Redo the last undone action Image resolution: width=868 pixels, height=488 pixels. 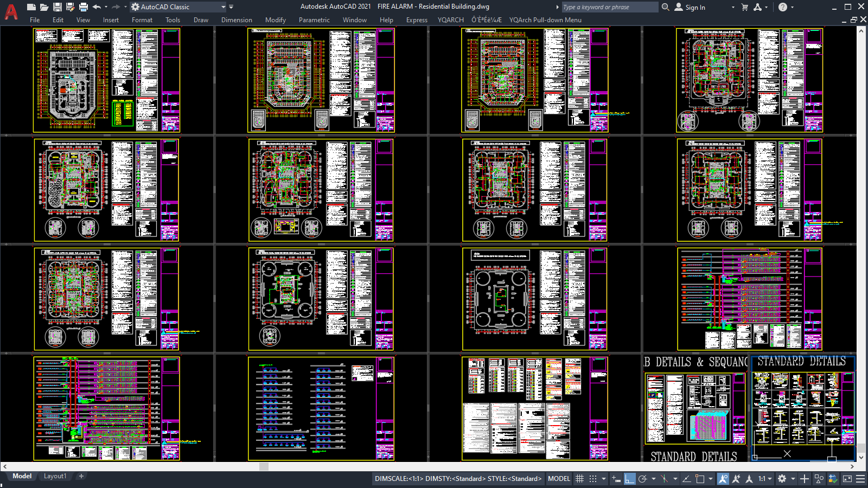tap(116, 7)
